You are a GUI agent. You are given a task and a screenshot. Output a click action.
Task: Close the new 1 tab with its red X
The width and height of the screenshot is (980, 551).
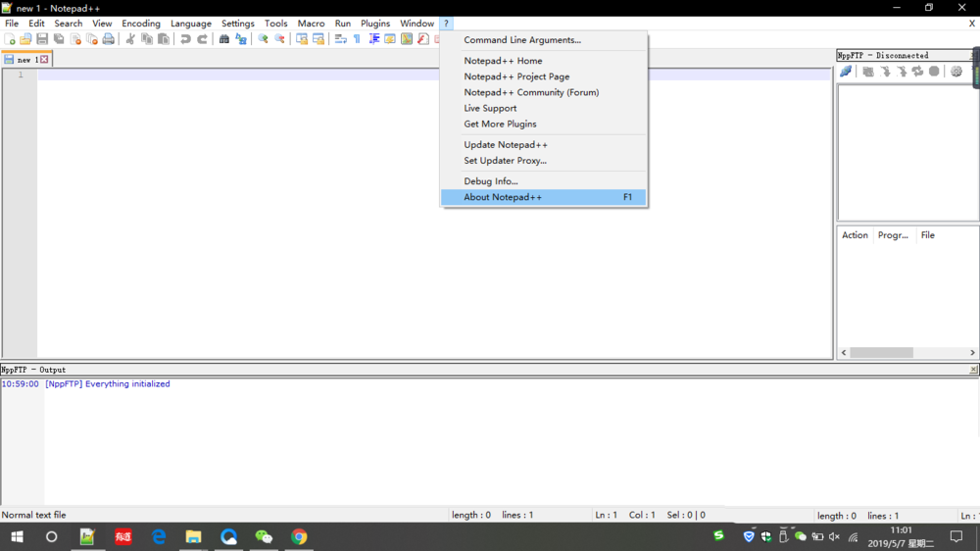(44, 60)
